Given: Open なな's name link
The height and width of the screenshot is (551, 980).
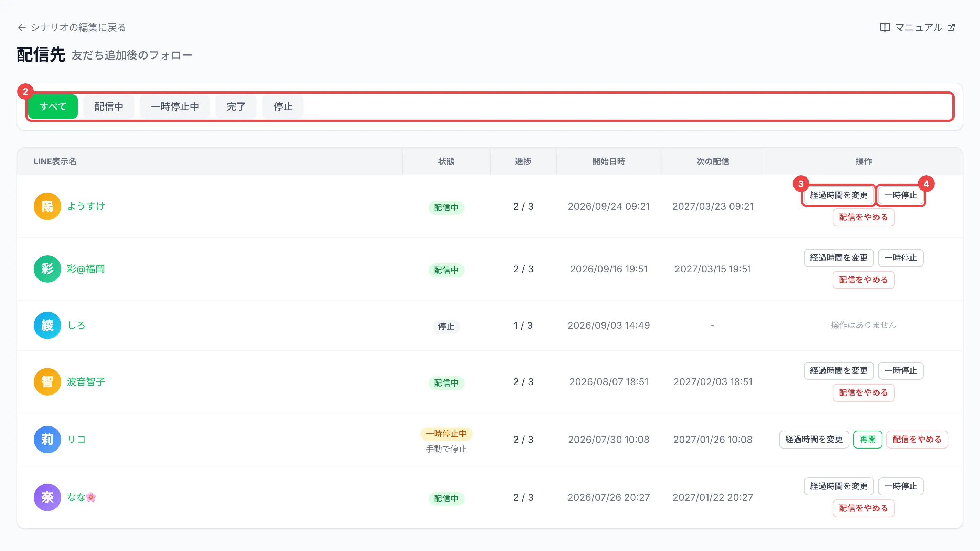Looking at the screenshot, I should point(82,497).
